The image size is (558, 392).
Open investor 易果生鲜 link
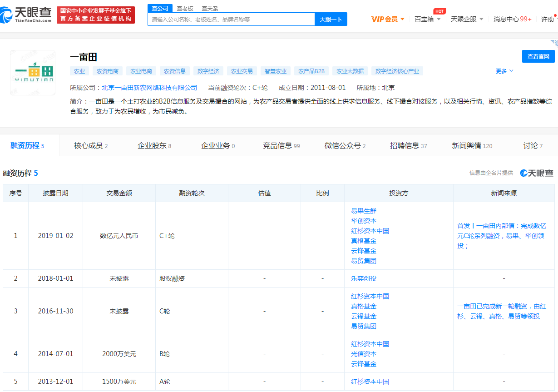(364, 211)
